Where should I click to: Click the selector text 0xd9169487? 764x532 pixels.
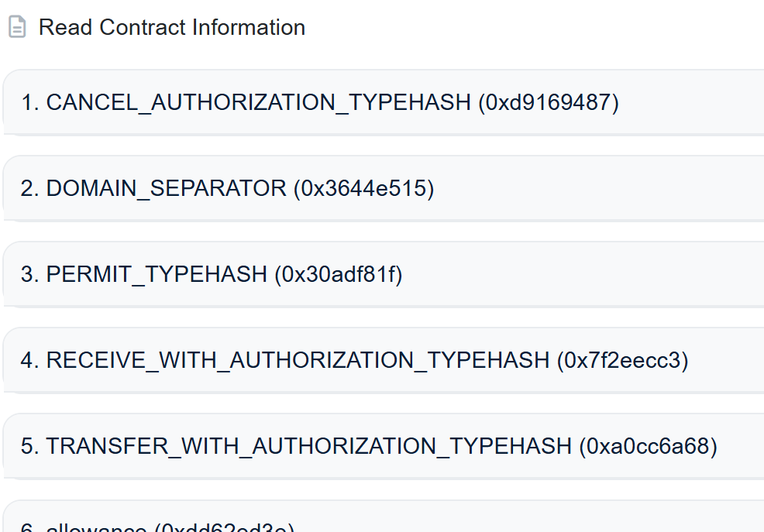click(x=549, y=102)
